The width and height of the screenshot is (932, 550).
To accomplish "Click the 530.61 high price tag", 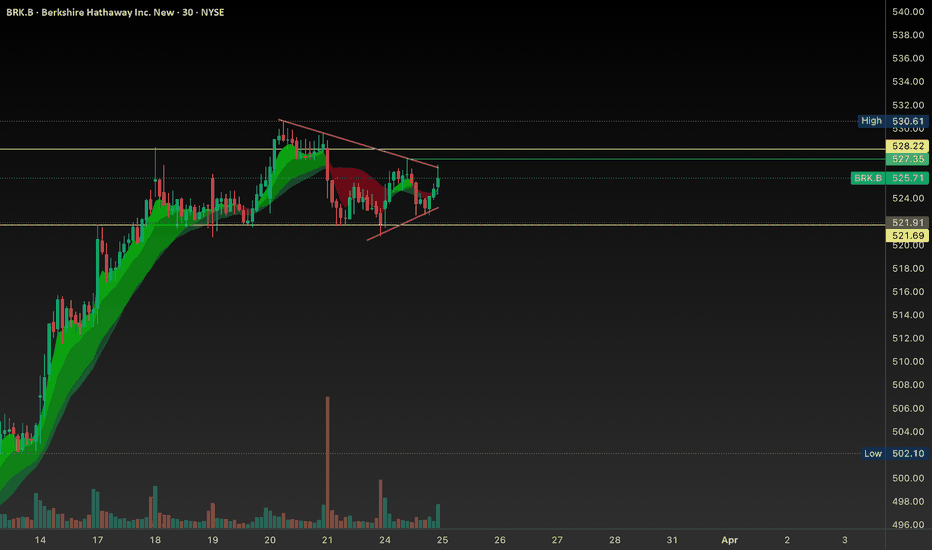I will pyautogui.click(x=908, y=121).
